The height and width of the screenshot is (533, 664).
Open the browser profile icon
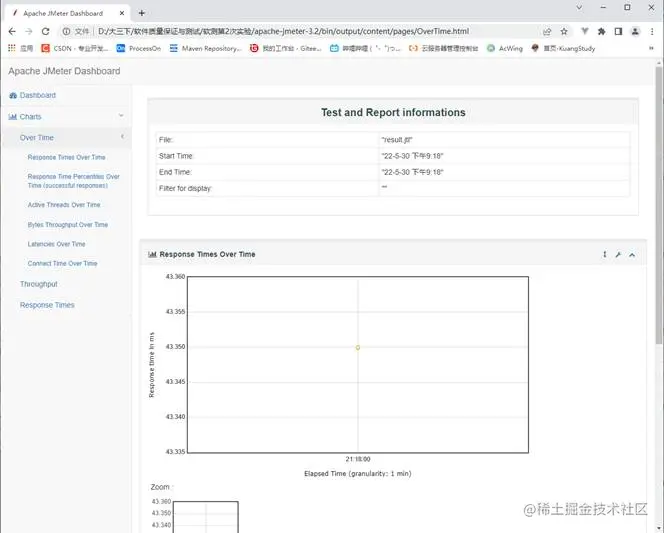click(635, 31)
